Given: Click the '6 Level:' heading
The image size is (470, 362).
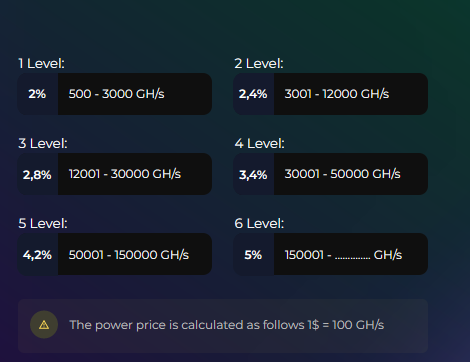Looking at the screenshot, I should click(x=259, y=223).
